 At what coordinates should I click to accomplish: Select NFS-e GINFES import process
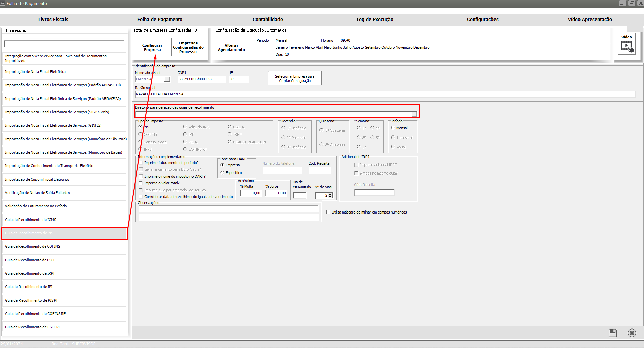tap(64, 126)
